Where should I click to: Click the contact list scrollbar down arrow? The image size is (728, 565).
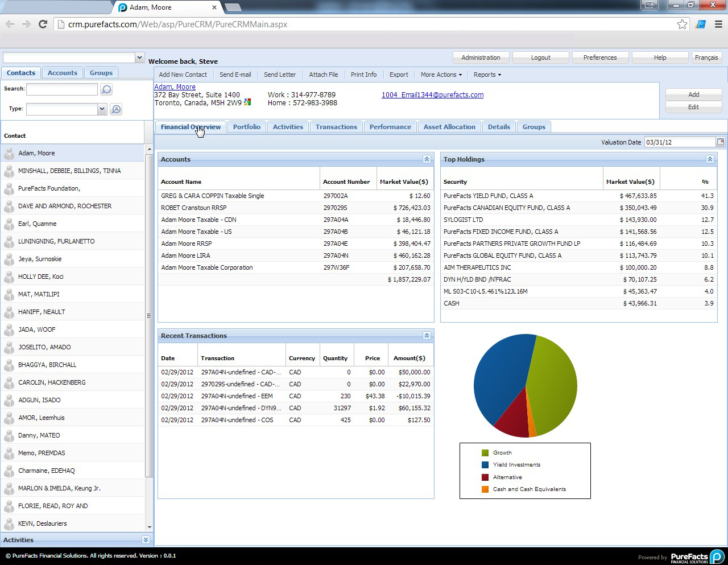tap(150, 527)
